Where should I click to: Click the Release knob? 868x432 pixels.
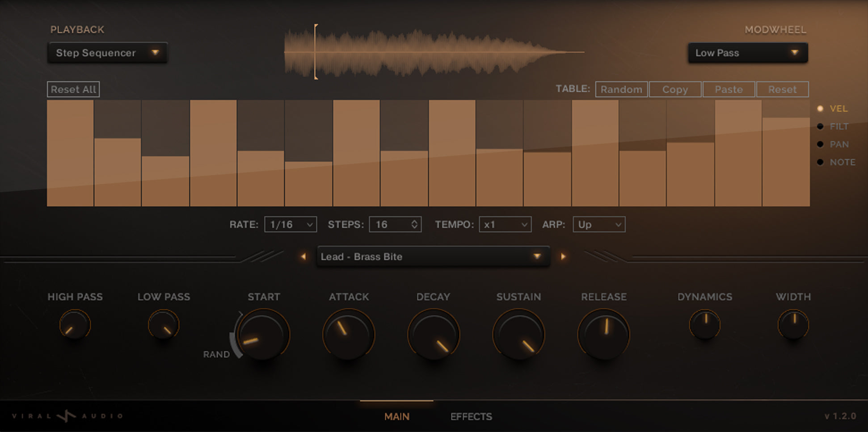tap(604, 335)
